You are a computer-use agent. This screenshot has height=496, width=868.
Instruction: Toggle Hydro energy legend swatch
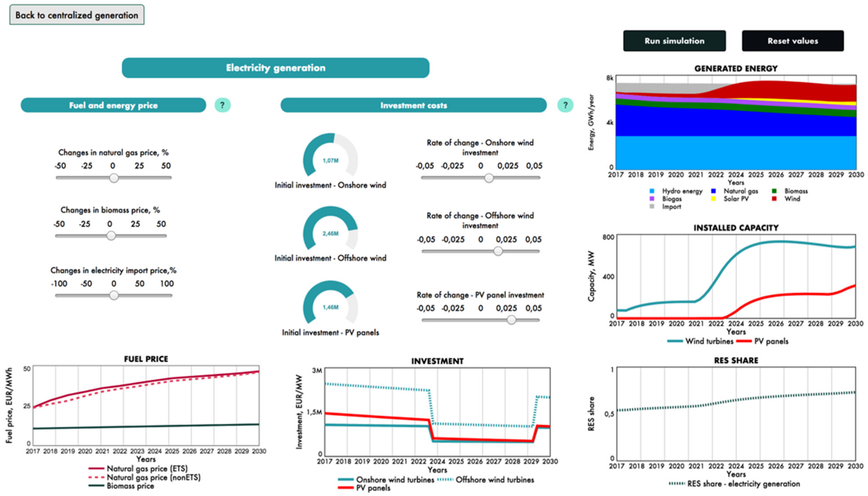[652, 191]
